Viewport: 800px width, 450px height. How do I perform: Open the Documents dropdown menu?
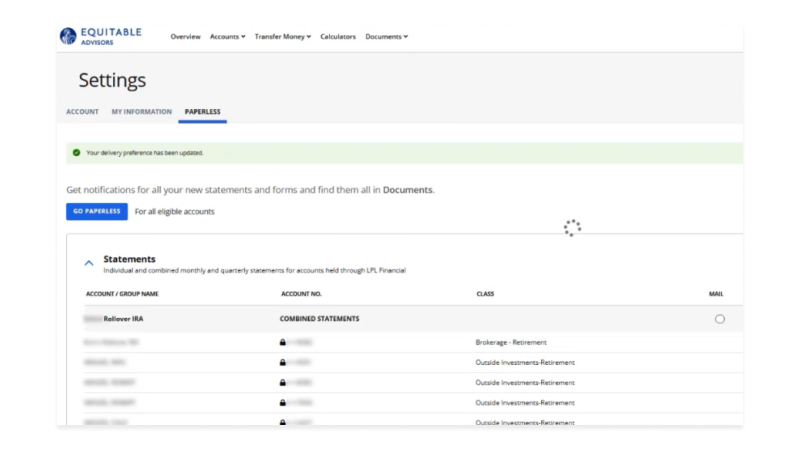point(386,37)
